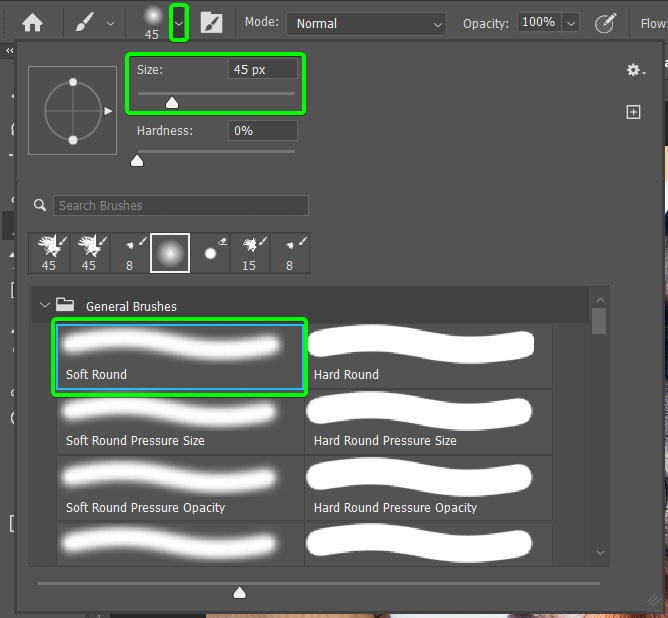This screenshot has height=618, width=668.
Task: Click the Mode label text
Action: [x=262, y=21]
